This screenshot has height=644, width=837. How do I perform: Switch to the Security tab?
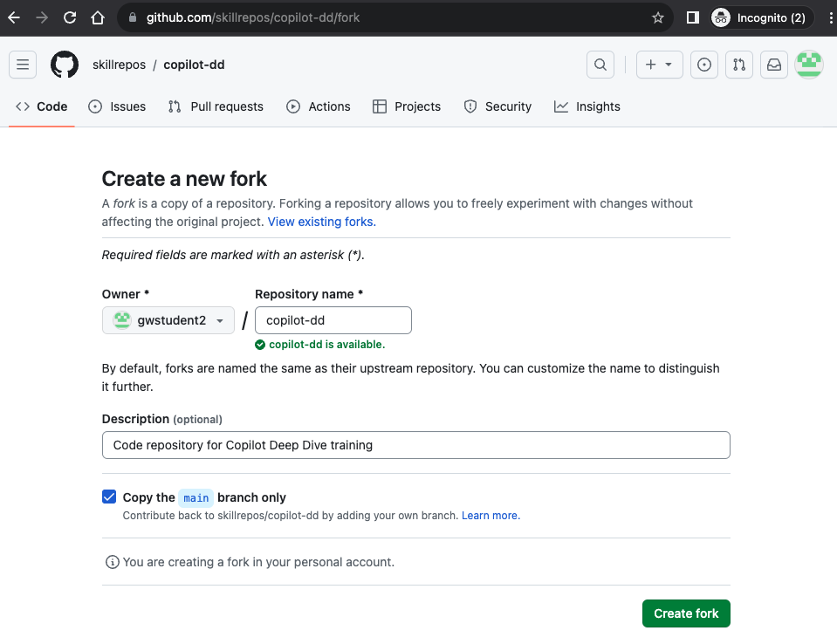498,106
